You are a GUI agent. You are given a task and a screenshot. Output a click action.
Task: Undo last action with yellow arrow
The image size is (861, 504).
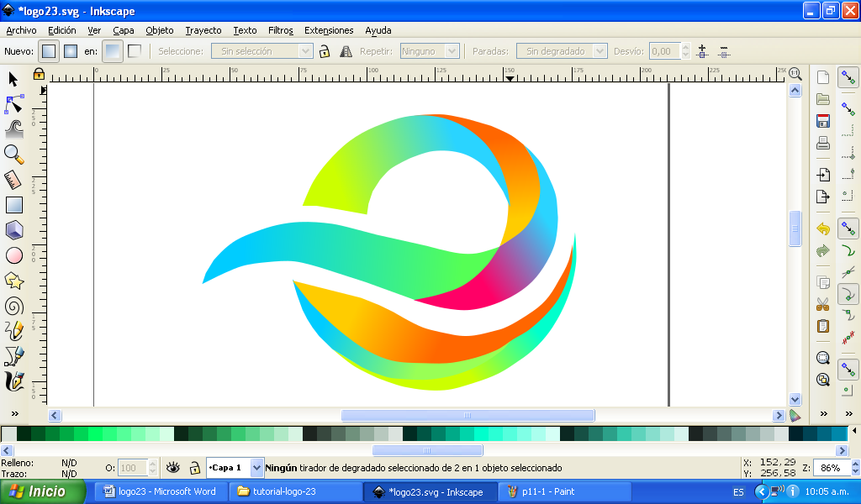pyautogui.click(x=822, y=228)
